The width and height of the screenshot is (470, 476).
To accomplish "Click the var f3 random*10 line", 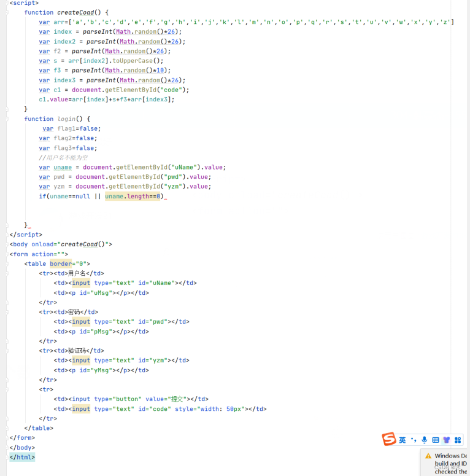I will click(x=104, y=71).
